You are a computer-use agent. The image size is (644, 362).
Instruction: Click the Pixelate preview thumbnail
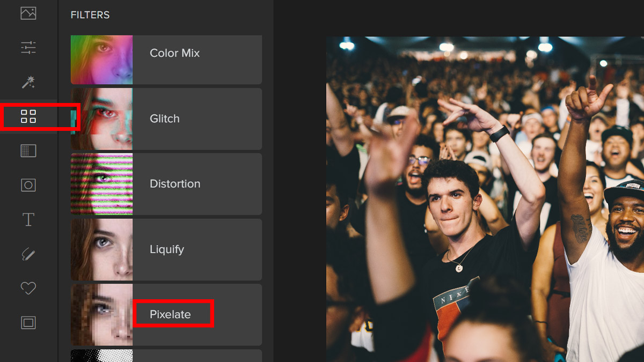pos(101,315)
